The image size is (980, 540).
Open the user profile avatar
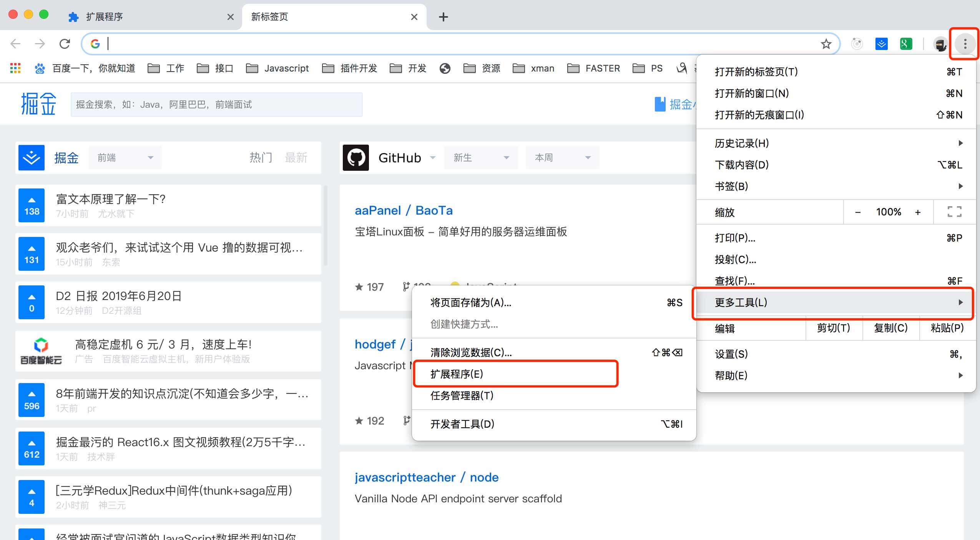coord(940,44)
